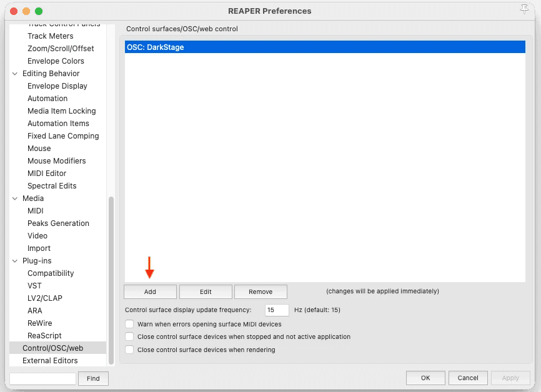This screenshot has width=541, height=392.
Task: Confirm preferences with OK
Action: pyautogui.click(x=425, y=378)
